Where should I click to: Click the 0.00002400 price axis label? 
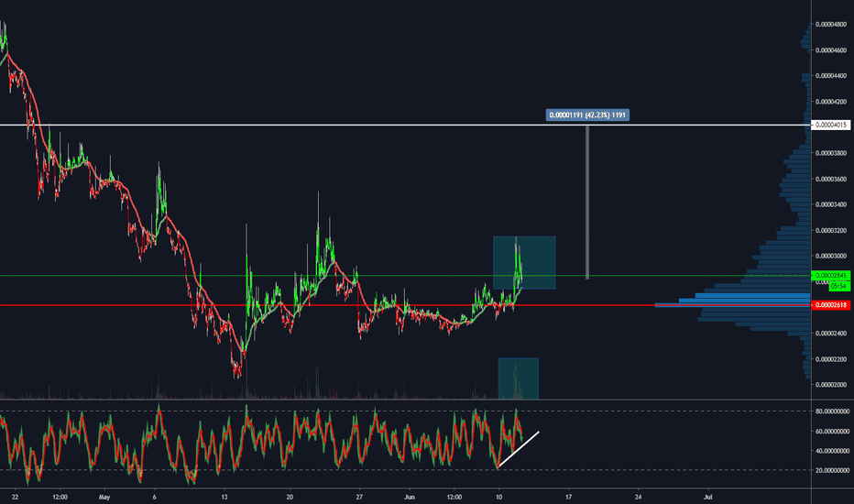pos(831,333)
